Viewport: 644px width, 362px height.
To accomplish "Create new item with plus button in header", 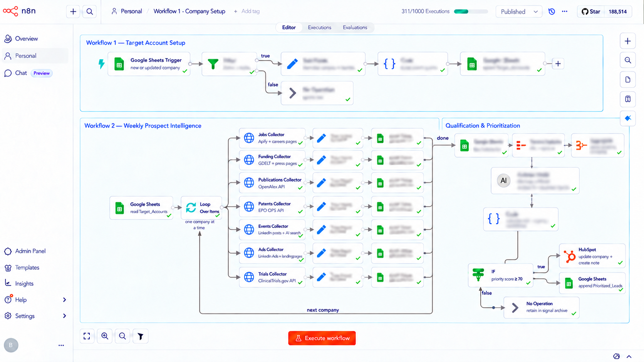I will (x=73, y=12).
